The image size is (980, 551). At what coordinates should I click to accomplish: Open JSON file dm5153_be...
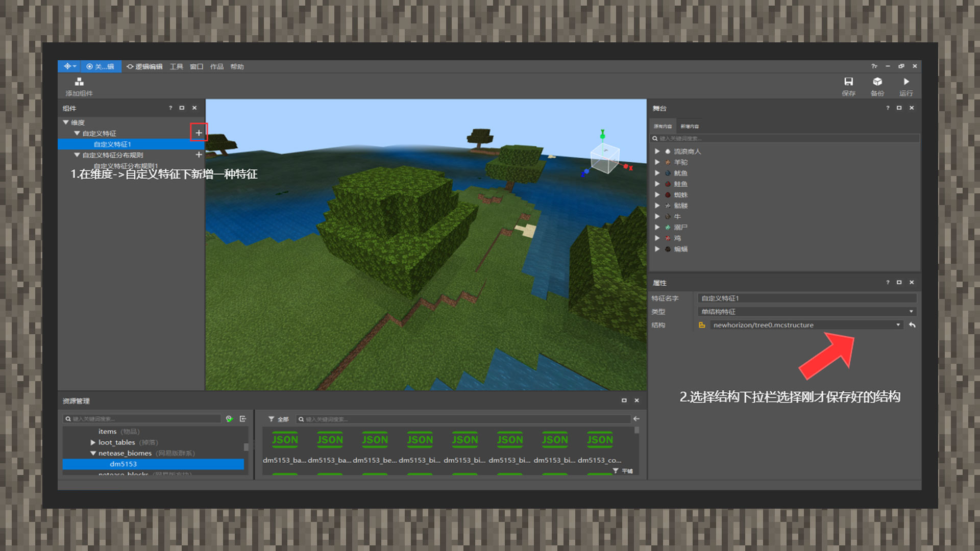(x=375, y=447)
